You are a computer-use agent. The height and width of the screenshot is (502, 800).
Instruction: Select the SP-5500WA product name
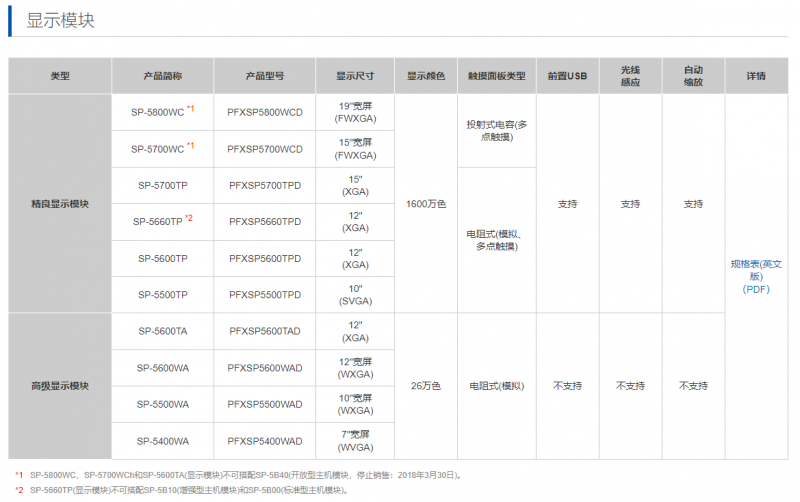tap(163, 404)
